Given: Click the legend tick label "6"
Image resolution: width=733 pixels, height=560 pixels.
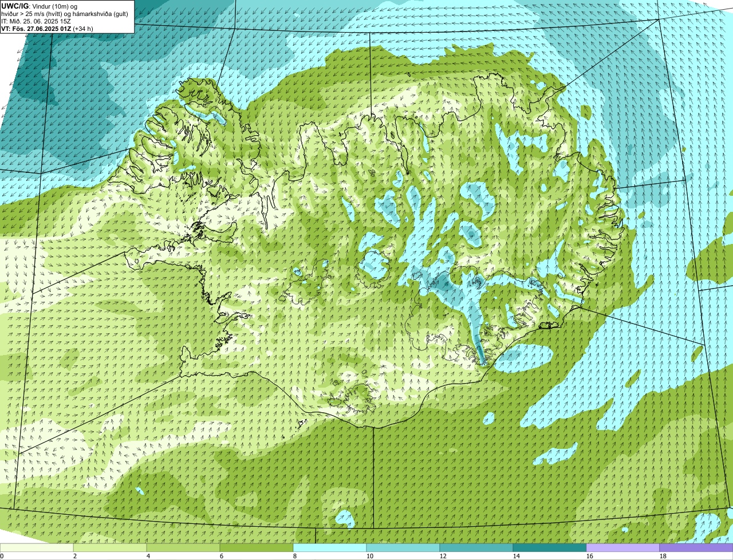Looking at the screenshot, I should pos(222,556).
